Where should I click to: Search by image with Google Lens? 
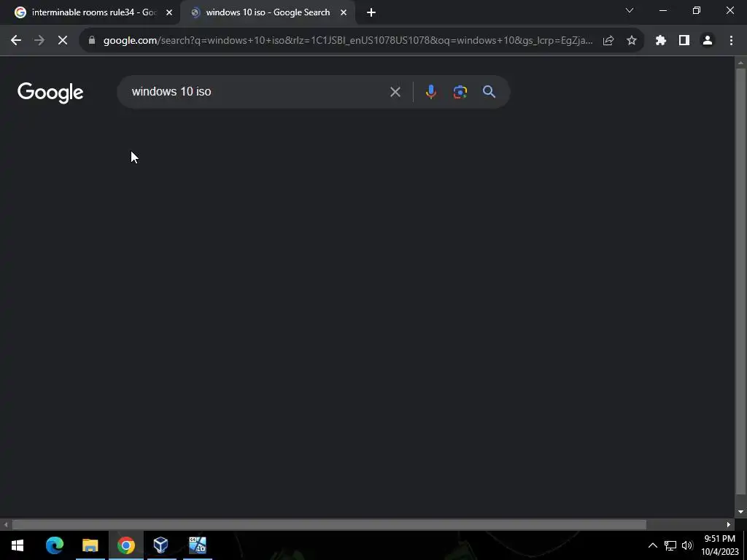(460, 92)
